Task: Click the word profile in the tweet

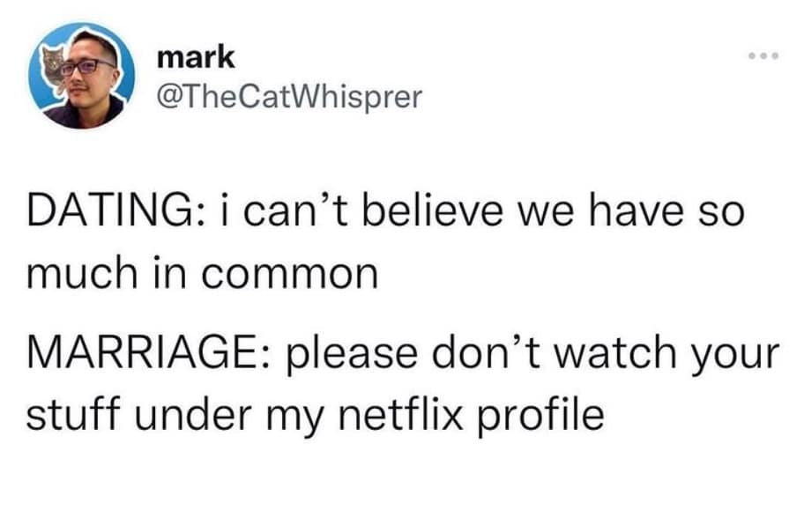Action: tap(541, 415)
